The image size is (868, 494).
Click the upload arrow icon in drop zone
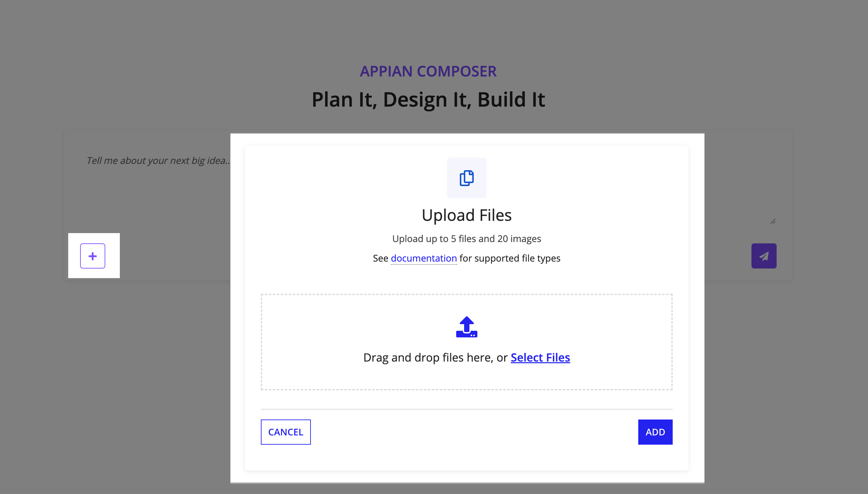coord(466,327)
